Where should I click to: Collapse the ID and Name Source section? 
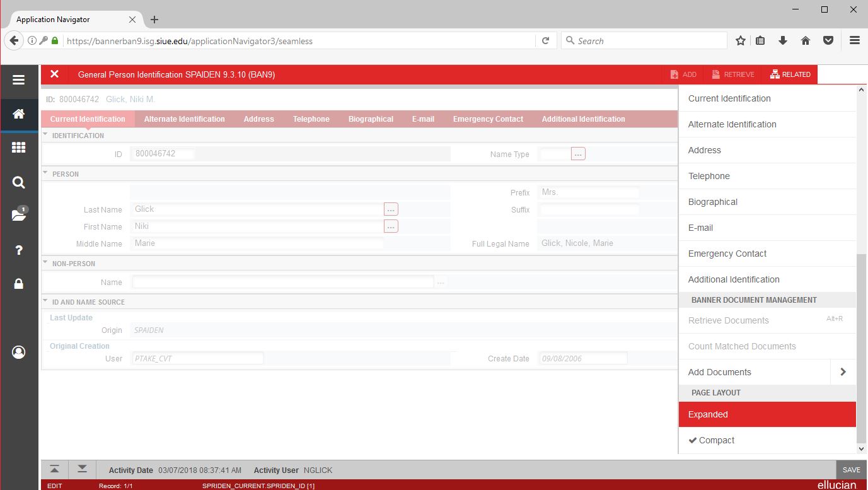coord(45,301)
